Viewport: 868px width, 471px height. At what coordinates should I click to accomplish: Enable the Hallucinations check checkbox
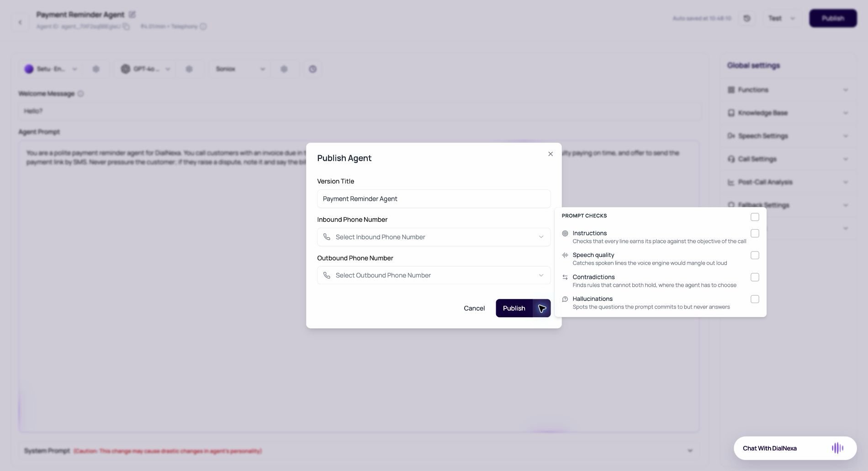point(755,299)
